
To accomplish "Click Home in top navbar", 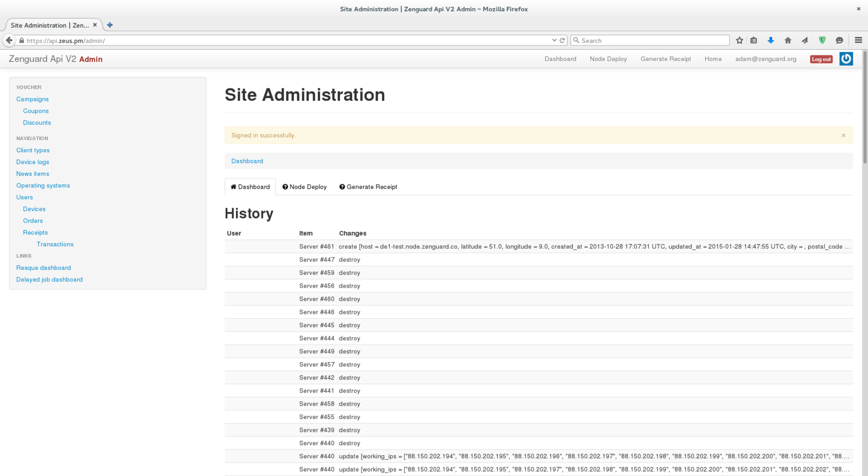I will pos(713,59).
